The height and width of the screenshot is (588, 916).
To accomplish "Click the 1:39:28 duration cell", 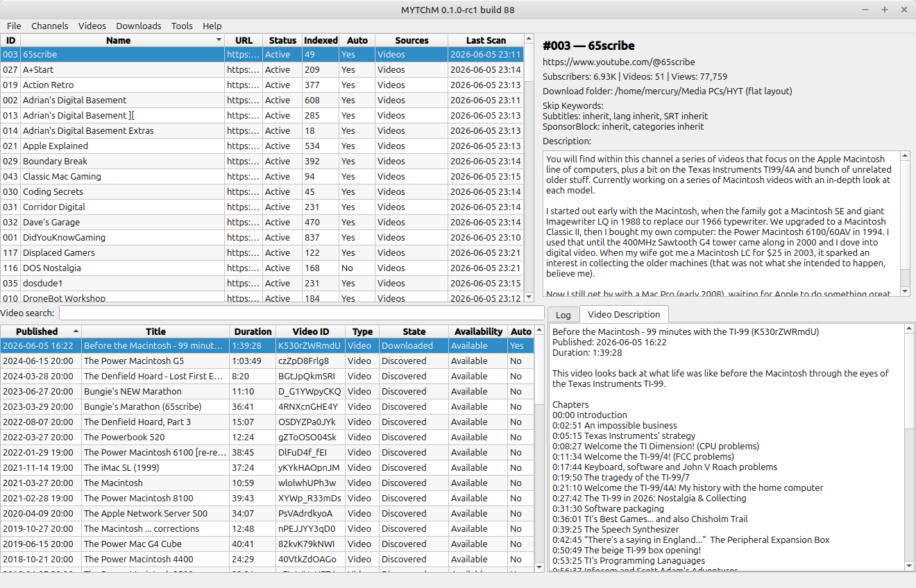I will [253, 345].
